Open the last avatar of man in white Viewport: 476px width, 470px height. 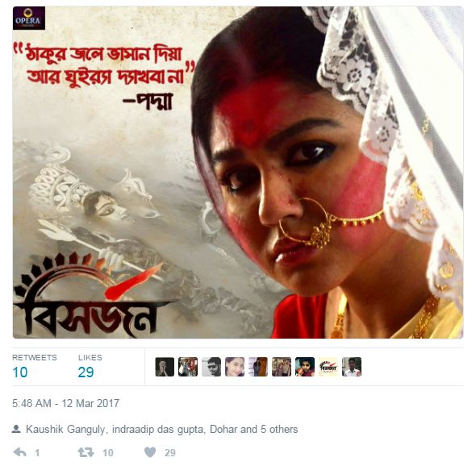(352, 367)
